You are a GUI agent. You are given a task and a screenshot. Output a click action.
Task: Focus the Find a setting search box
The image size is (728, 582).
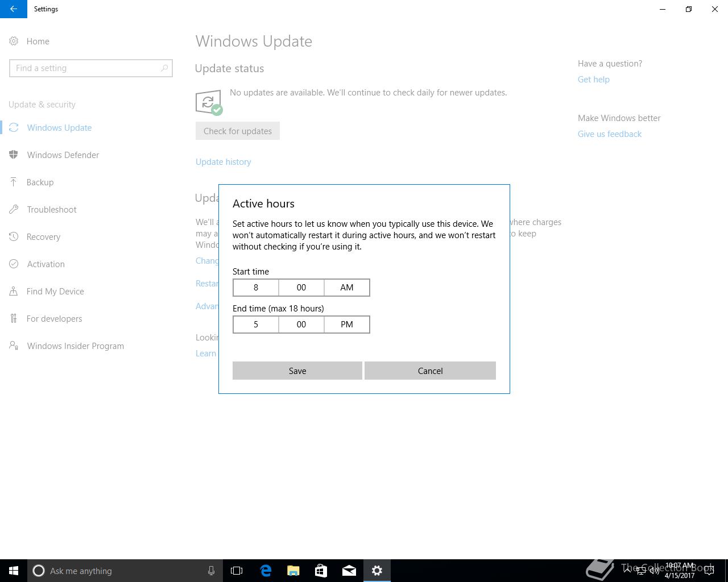coord(91,68)
